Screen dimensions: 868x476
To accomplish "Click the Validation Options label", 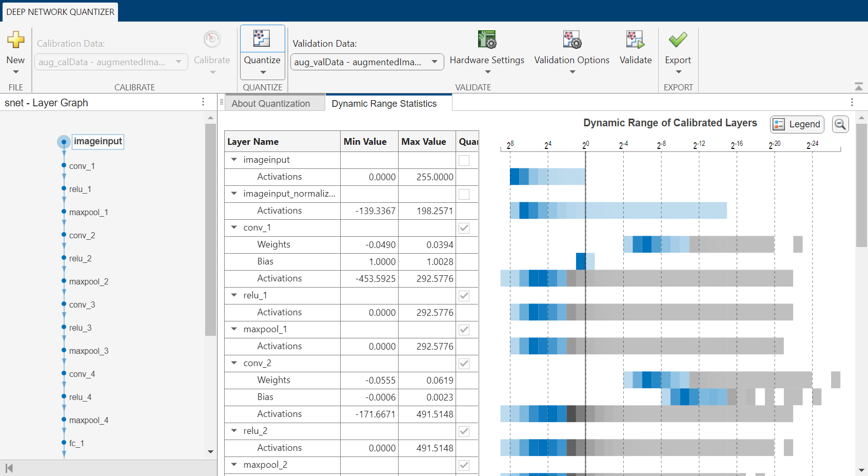I will [572, 60].
